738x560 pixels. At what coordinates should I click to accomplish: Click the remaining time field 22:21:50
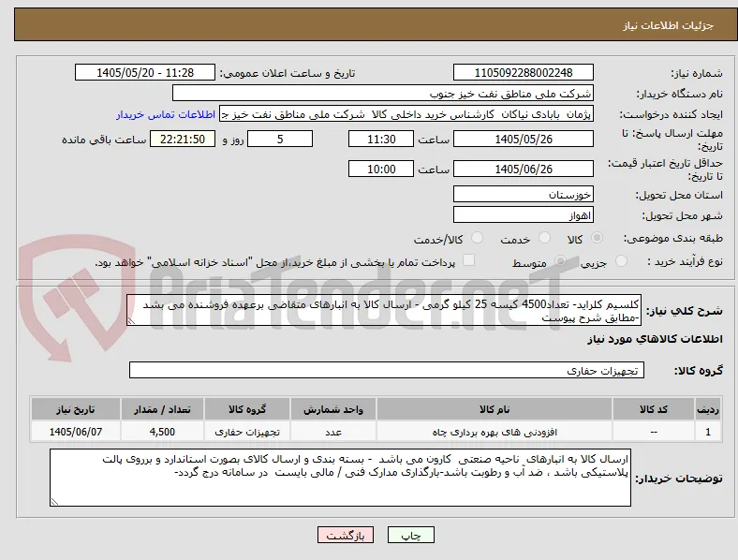click(183, 139)
